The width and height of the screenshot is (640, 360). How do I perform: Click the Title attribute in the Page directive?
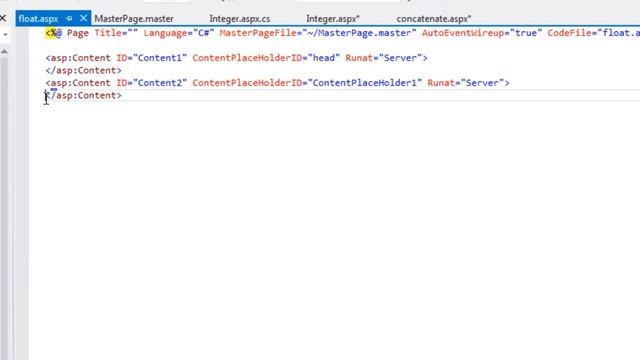[x=108, y=33]
